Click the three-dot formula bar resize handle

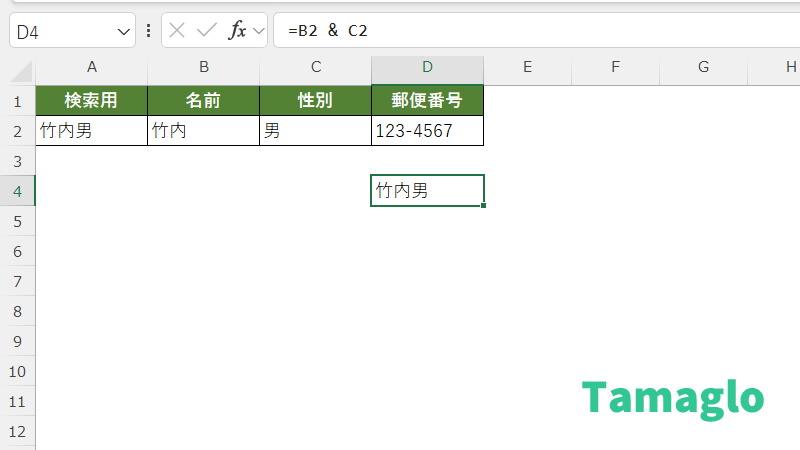(149, 30)
